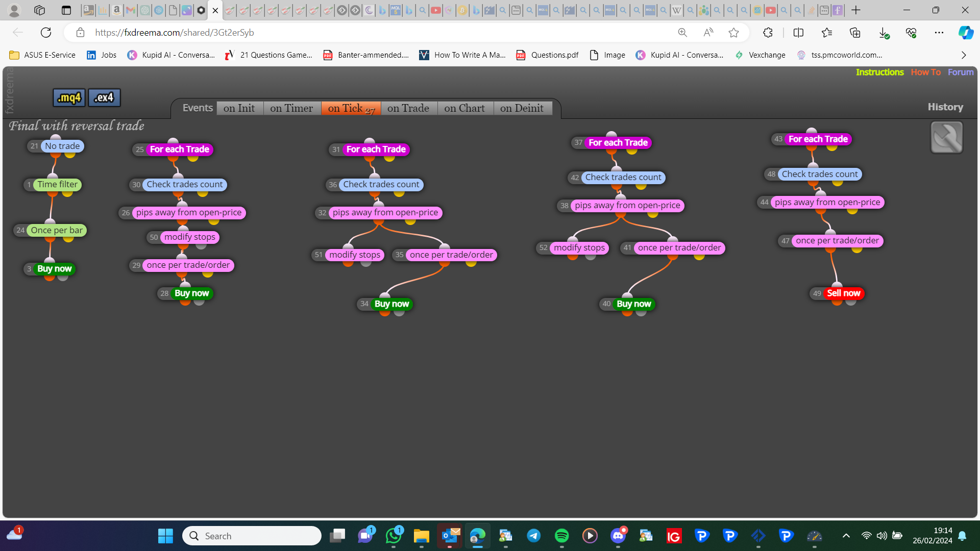Open the Windows Start menu
Viewport: 980px width, 551px height.
165,536
